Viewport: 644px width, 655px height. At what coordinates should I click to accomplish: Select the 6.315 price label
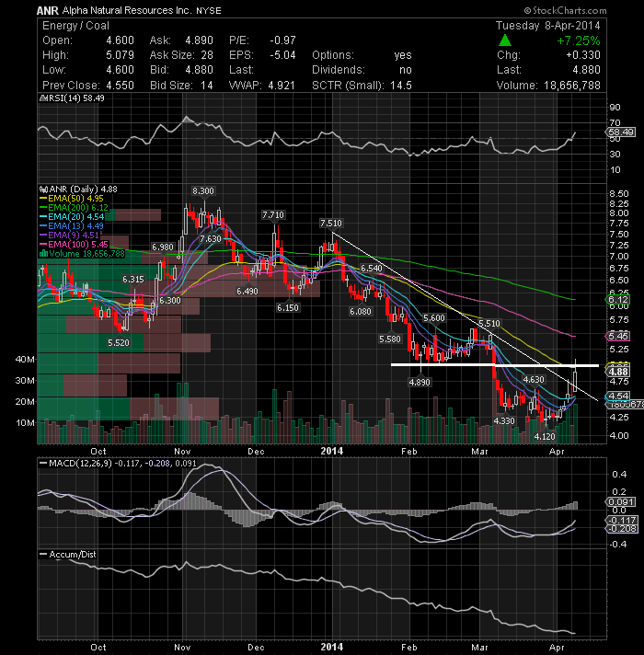[133, 279]
